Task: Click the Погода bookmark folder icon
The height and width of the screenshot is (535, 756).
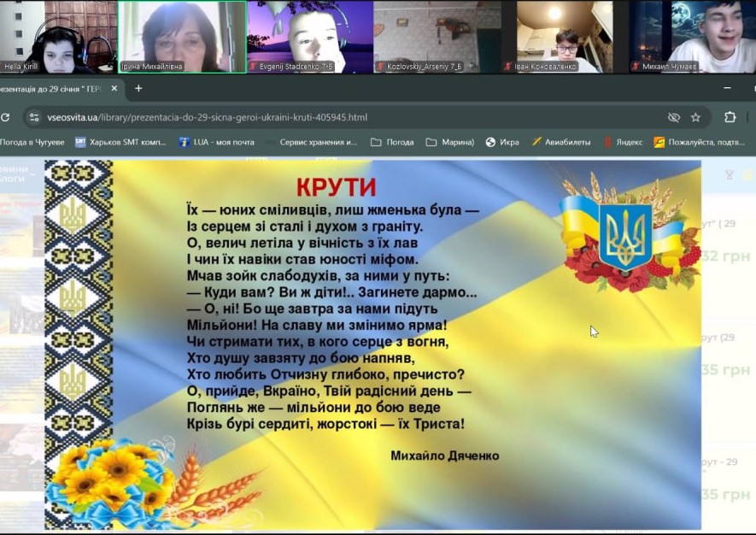Action: coord(376,142)
